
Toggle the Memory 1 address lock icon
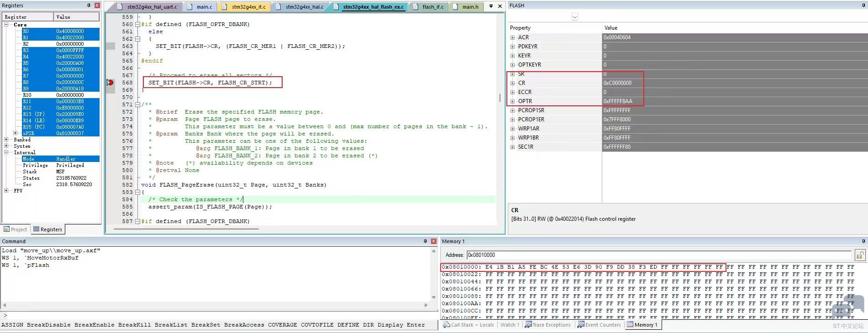(859, 255)
